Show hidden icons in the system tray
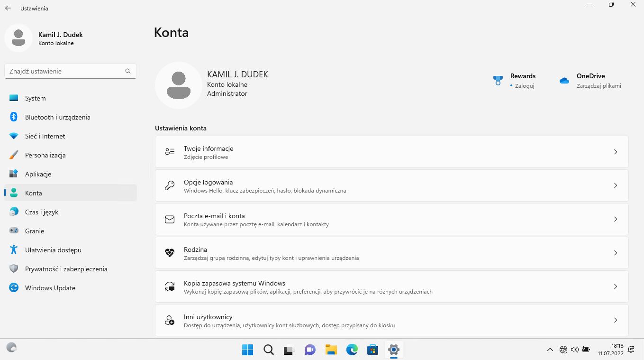Screen dimensions: 644x360 point(550,350)
